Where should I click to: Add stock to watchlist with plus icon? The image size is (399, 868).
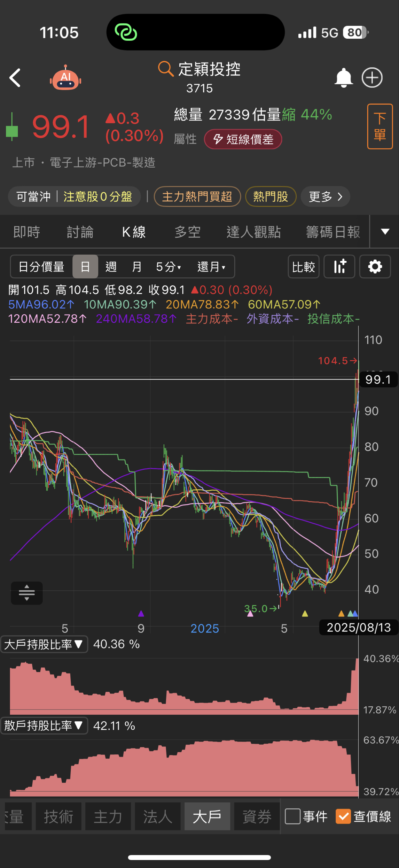click(x=372, y=77)
